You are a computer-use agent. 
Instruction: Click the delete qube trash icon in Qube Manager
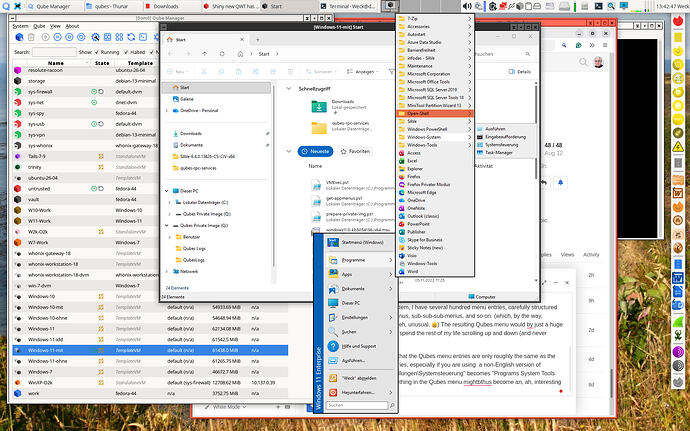click(31, 37)
